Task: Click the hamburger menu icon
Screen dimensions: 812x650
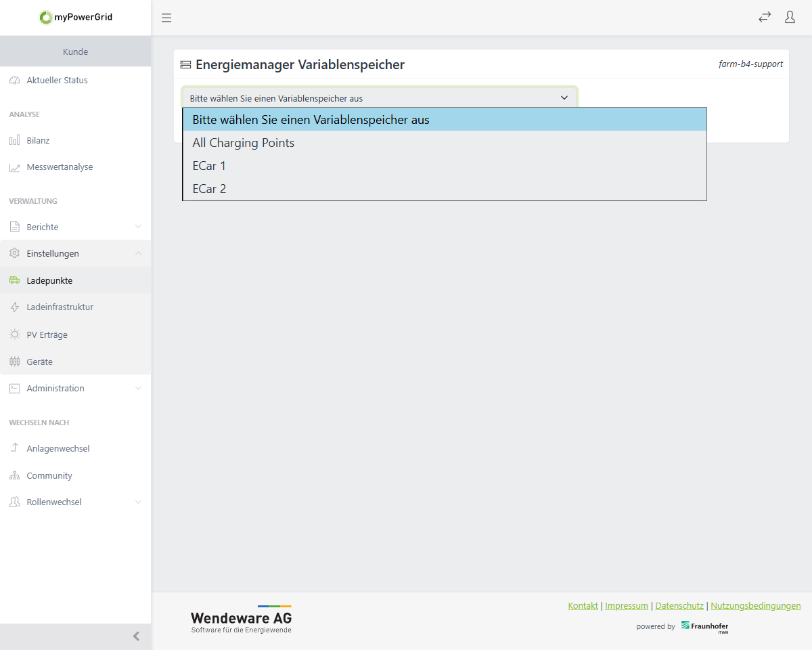Action: click(166, 18)
